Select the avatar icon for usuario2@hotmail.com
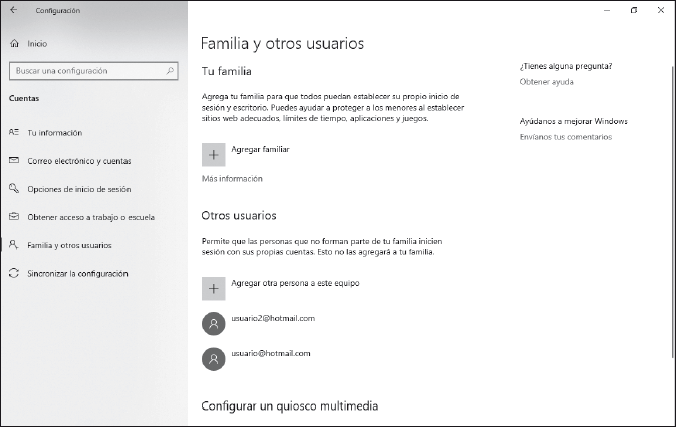Viewport: 676px width, 427px height. [213, 323]
